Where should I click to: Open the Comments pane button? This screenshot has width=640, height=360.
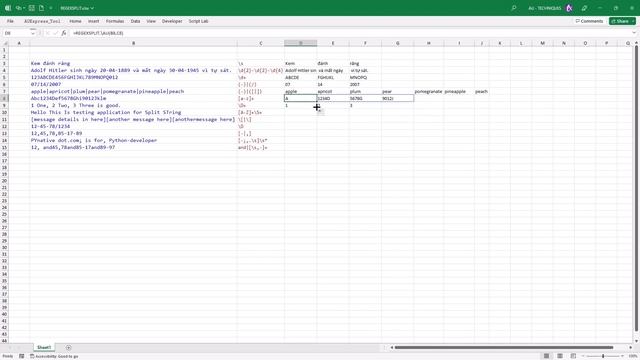click(x=589, y=21)
